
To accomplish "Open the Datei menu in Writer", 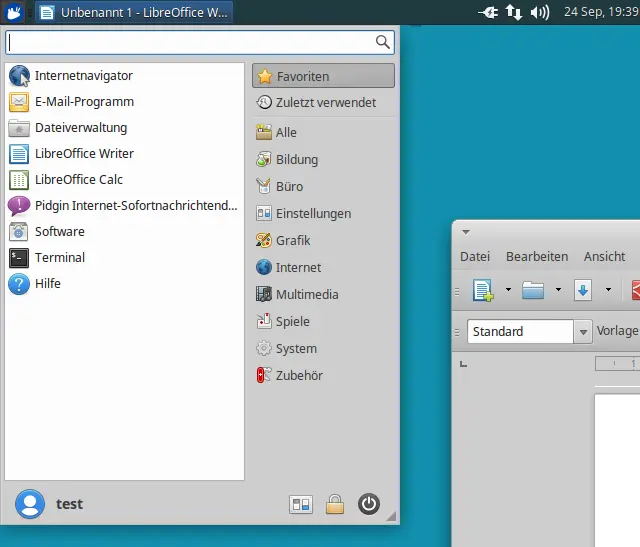I will pyautogui.click(x=475, y=257).
